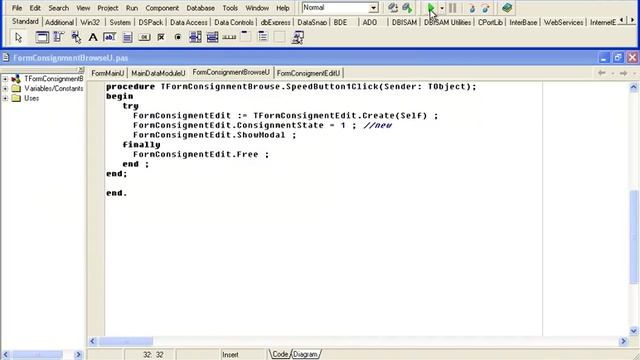
Task: Open the Help menu
Action: click(282, 8)
